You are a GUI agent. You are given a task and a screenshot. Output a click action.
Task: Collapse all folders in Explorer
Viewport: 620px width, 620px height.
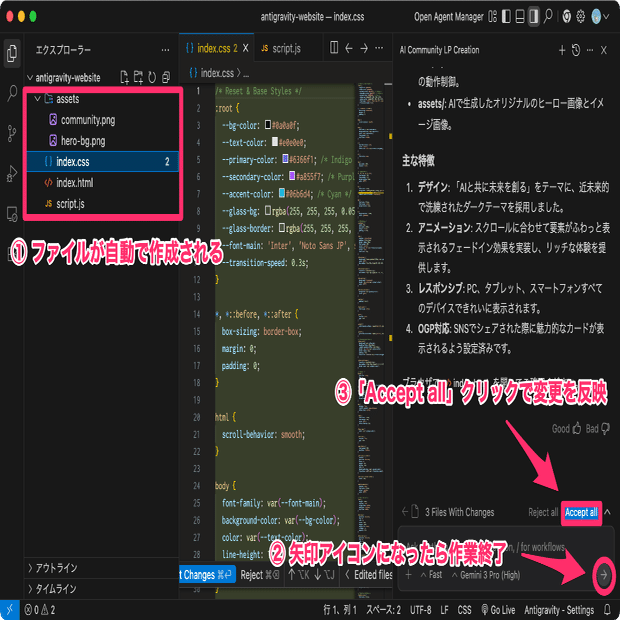pos(166,78)
